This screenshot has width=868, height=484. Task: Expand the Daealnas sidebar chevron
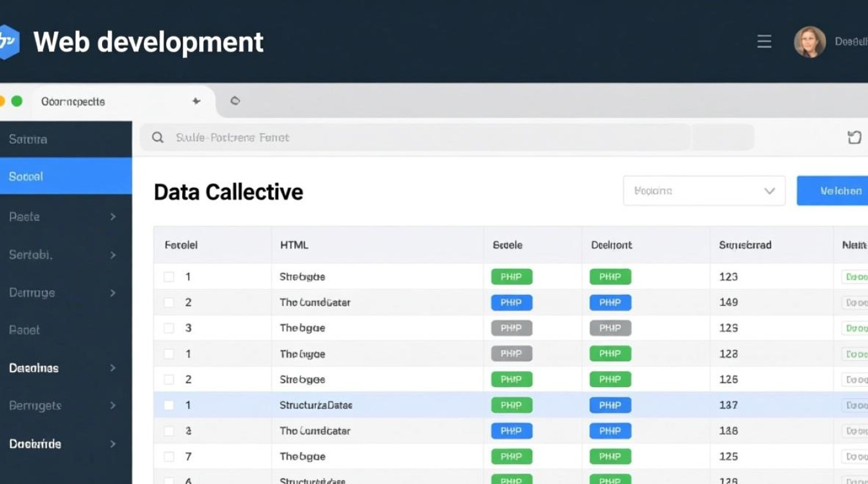click(x=113, y=368)
